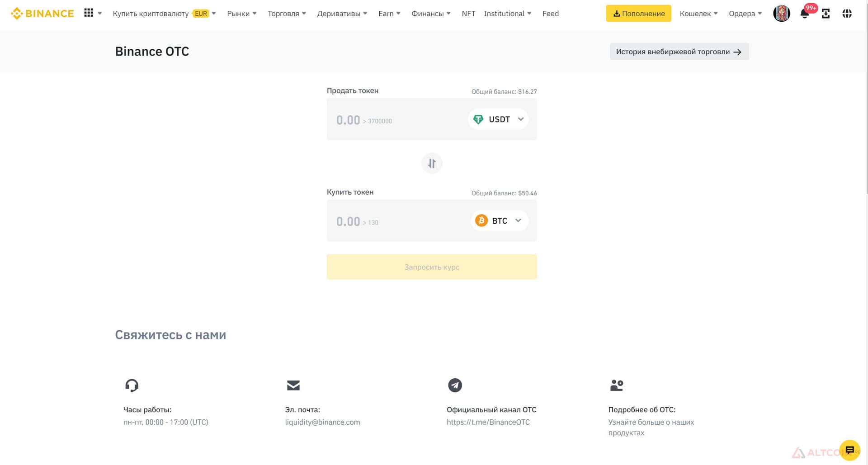Image resolution: width=868 pixels, height=465 pixels.
Task: Click the email envelope icon
Action: pyautogui.click(x=293, y=385)
